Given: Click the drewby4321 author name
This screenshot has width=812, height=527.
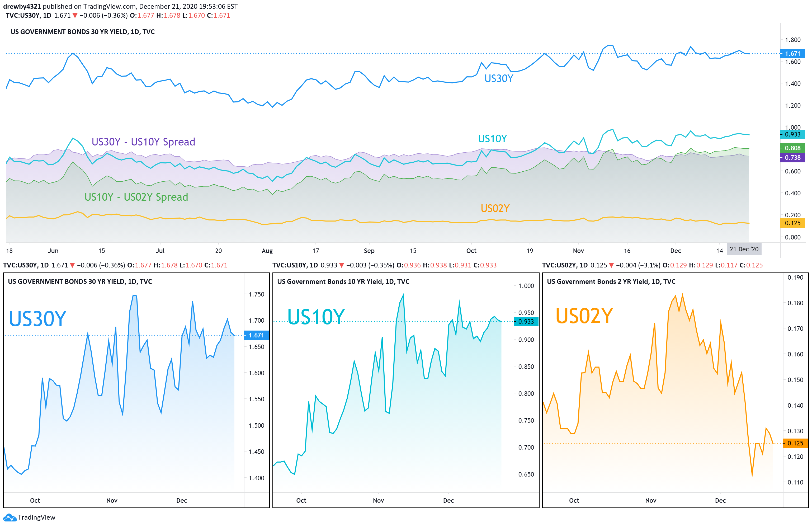Looking at the screenshot, I should pyautogui.click(x=22, y=7).
